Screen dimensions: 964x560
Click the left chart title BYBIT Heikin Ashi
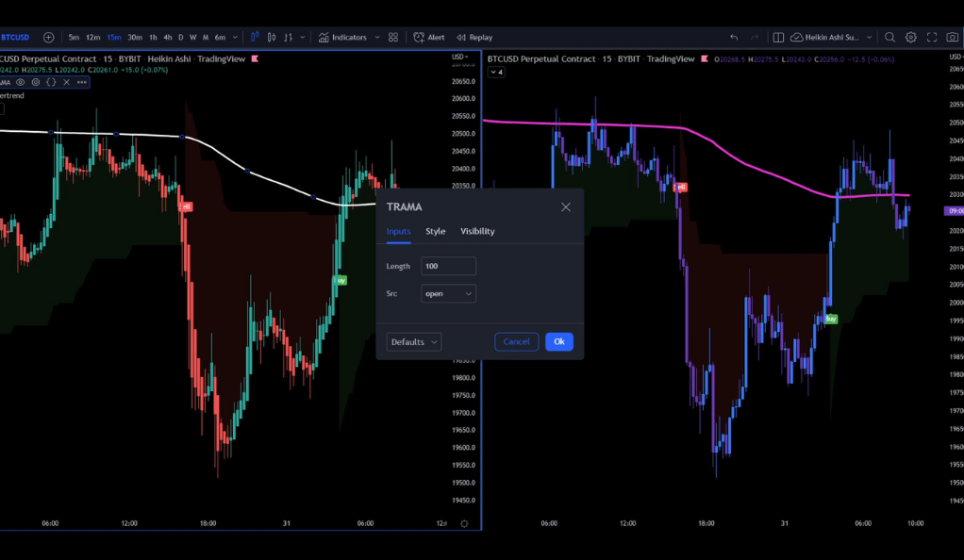click(x=123, y=59)
